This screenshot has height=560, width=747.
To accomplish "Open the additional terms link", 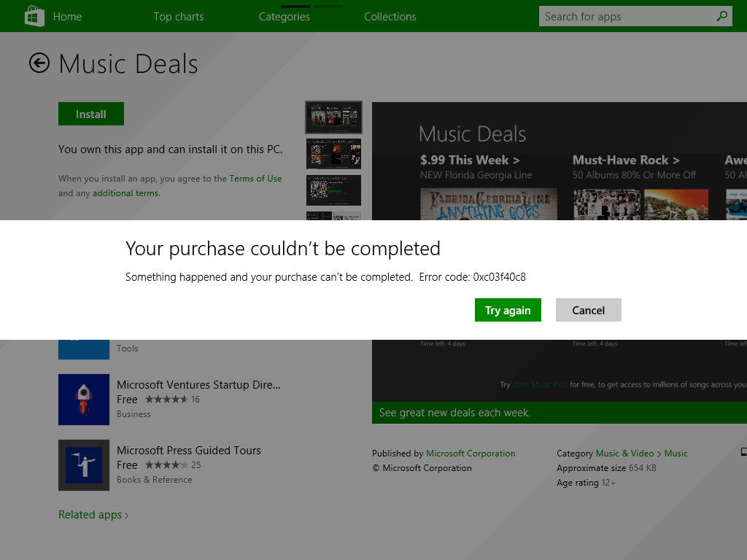I will click(125, 192).
